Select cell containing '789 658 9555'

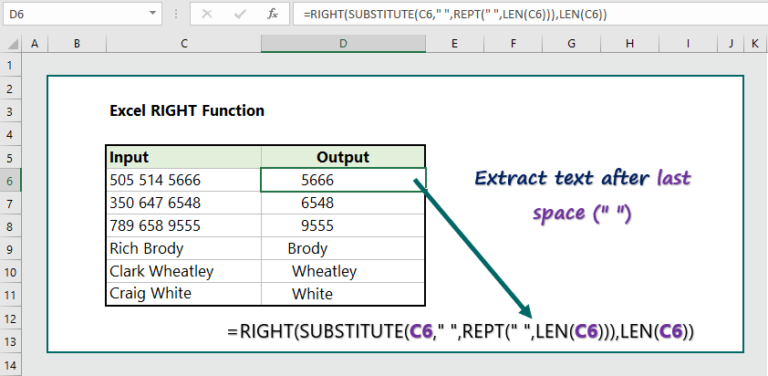click(x=184, y=226)
